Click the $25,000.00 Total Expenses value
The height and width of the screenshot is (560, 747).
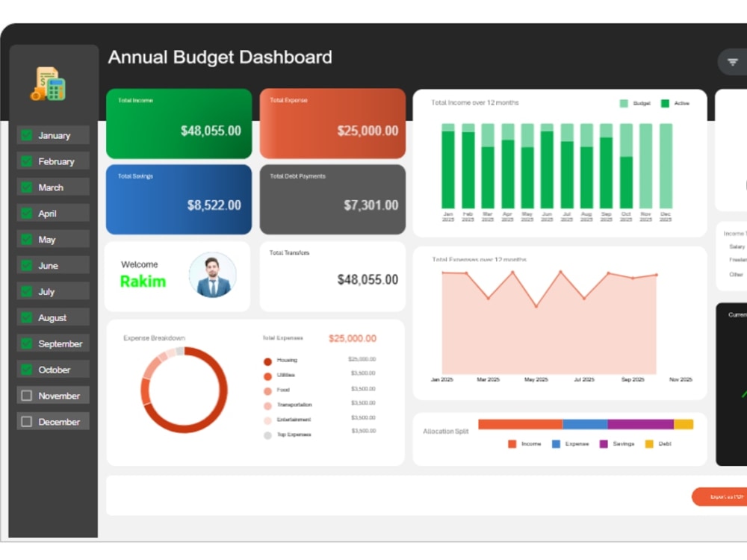coord(353,338)
